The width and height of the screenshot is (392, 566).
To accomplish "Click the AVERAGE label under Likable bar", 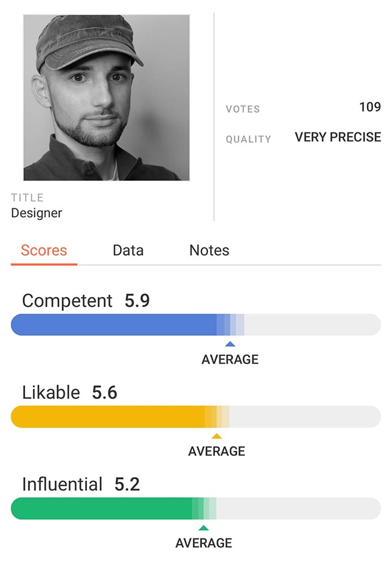I will (x=216, y=451).
